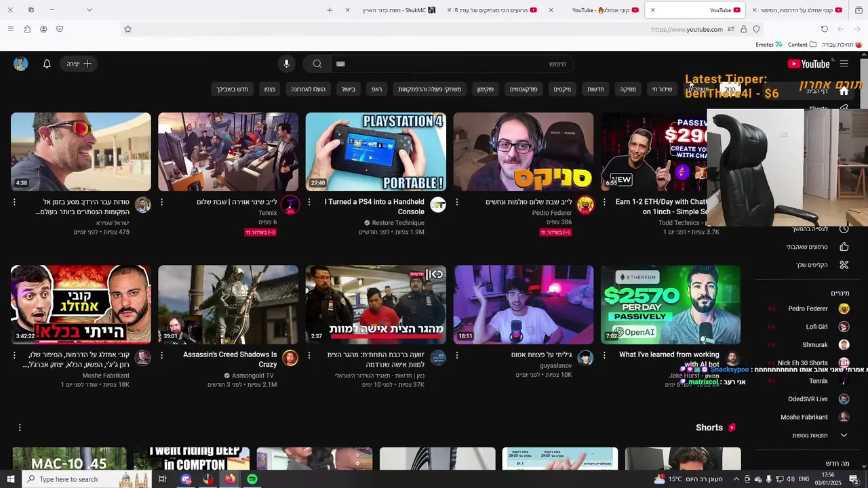
Task: Click ENG language indicator in system tray
Action: coord(804,479)
